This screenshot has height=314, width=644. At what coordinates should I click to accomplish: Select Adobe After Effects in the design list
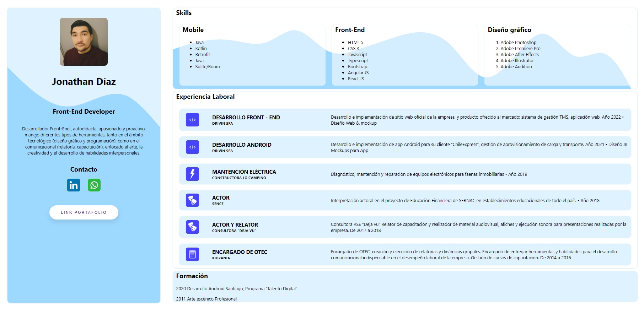point(520,55)
